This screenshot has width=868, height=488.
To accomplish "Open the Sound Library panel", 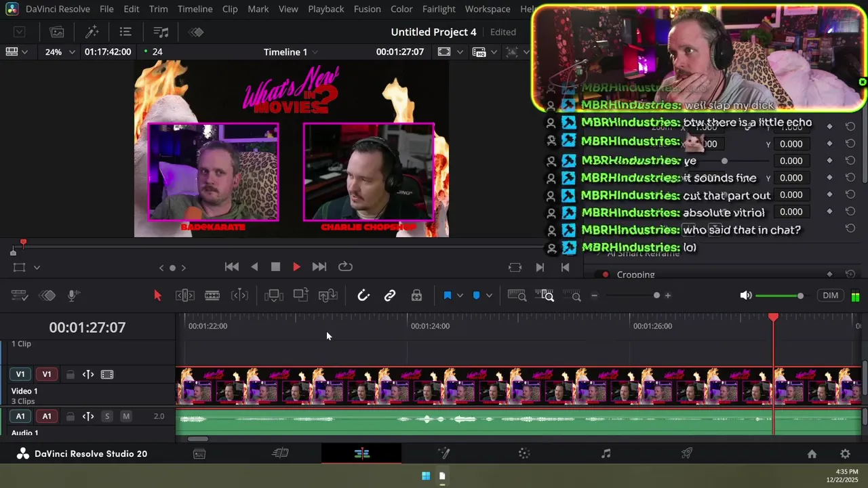I will (161, 32).
